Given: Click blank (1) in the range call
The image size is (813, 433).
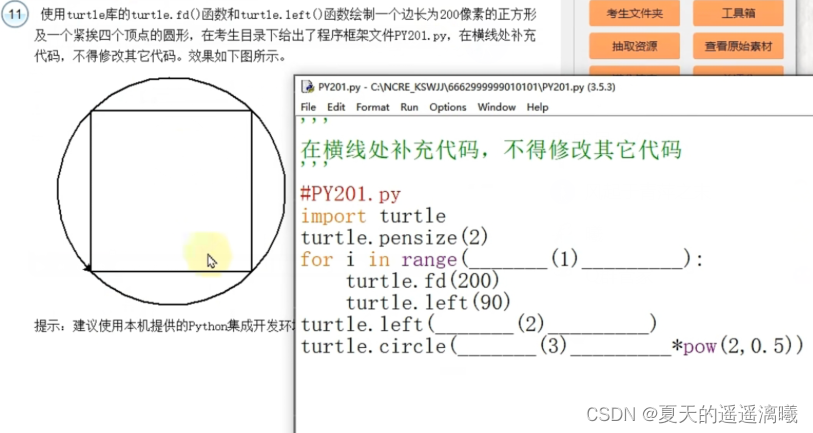Looking at the screenshot, I should click(x=576, y=259).
